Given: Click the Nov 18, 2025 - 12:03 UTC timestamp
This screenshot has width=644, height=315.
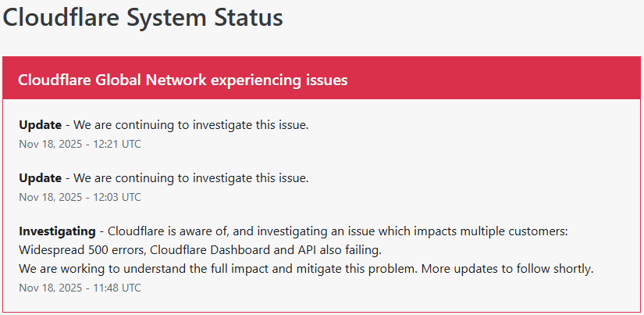Looking at the screenshot, I should (x=80, y=197).
